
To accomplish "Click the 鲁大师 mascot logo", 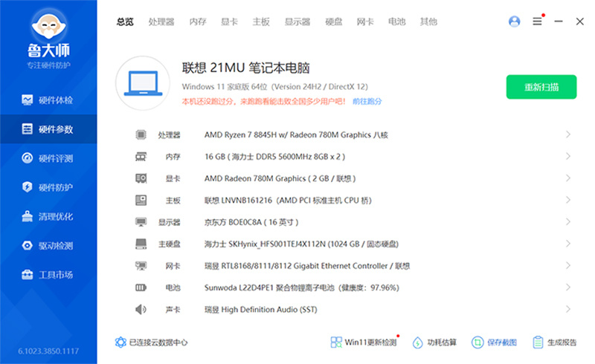I will click(48, 26).
